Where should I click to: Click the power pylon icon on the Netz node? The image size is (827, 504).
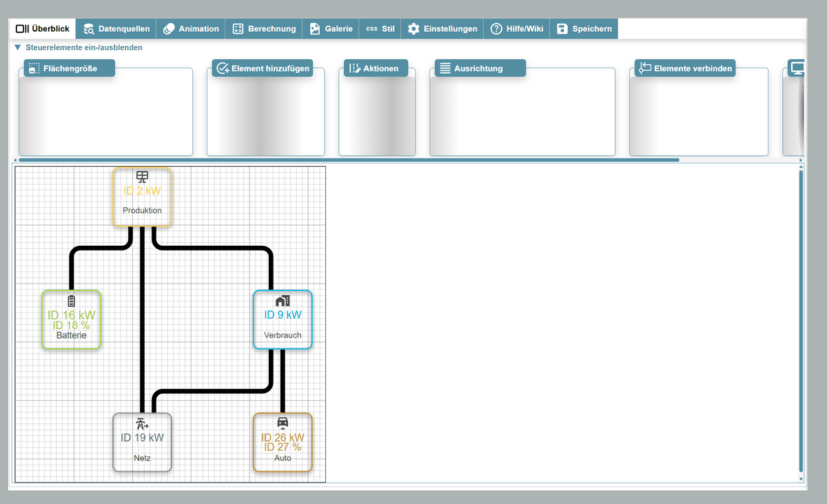142,423
